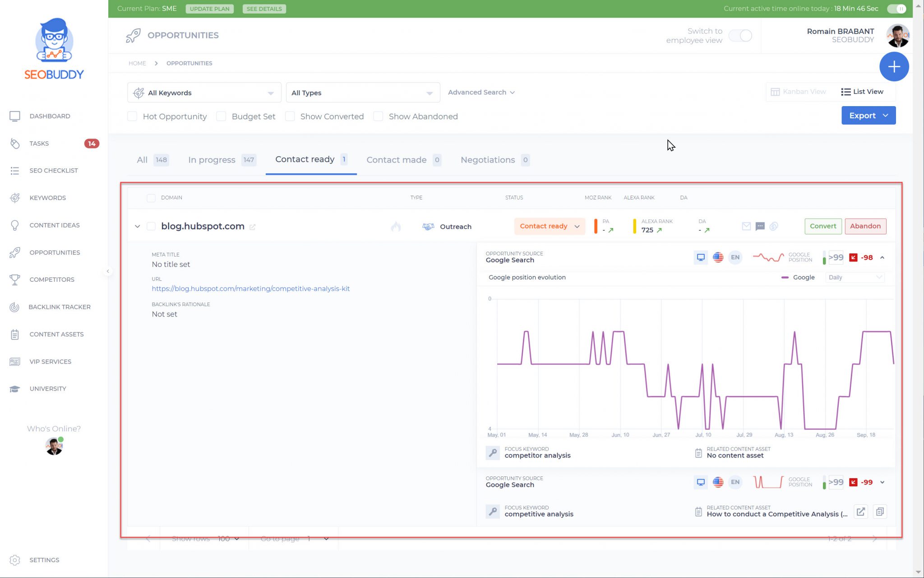The height and width of the screenshot is (578, 924).
Task: Open the Contact ready status dropdown
Action: 549,226
